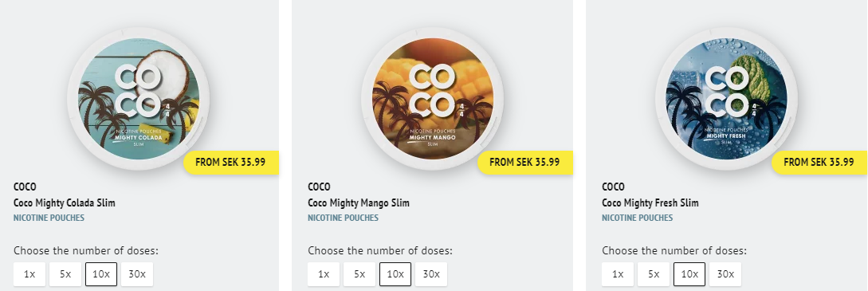Select 30x doses for Mighty Fresh
868x291 pixels.
726,274
